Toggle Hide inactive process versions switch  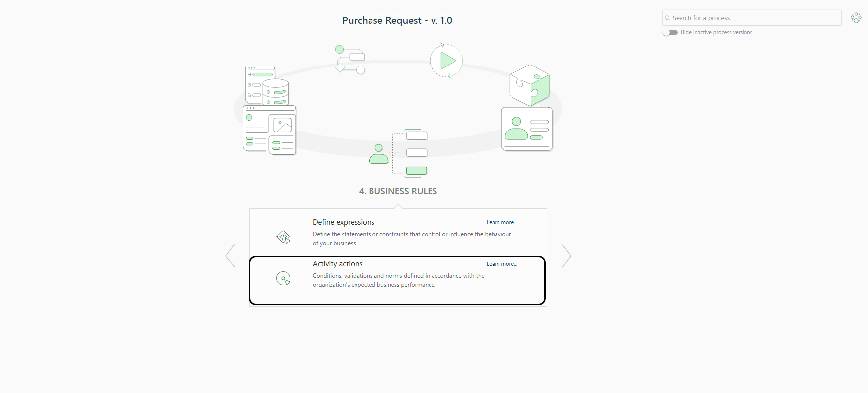[670, 32]
